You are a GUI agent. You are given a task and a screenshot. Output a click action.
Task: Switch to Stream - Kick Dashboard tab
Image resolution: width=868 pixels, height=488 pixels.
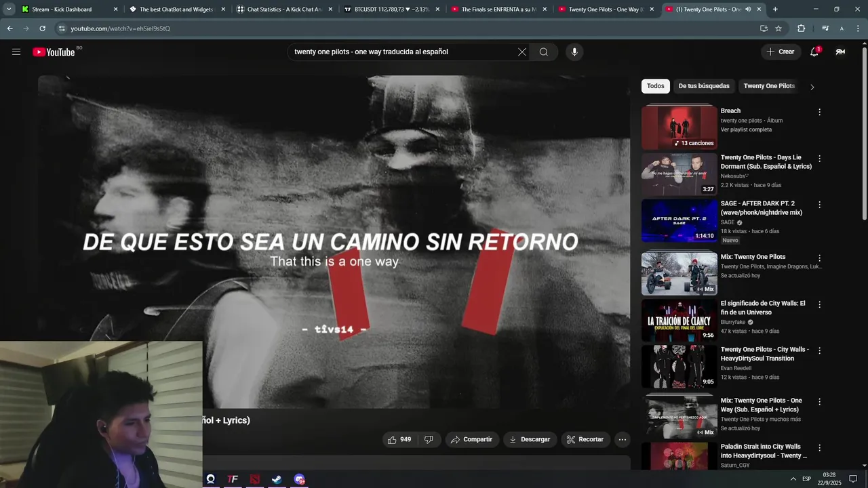coord(62,9)
